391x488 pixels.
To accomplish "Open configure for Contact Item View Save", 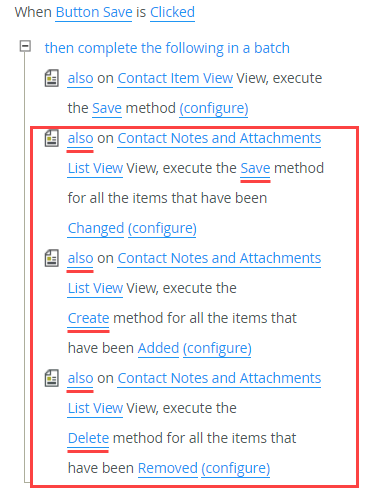I will [x=214, y=108].
